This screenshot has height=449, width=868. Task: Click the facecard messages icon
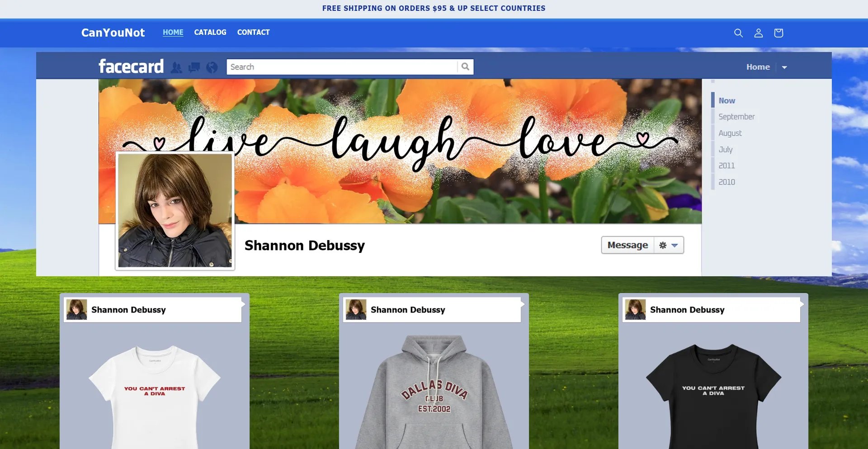(194, 67)
